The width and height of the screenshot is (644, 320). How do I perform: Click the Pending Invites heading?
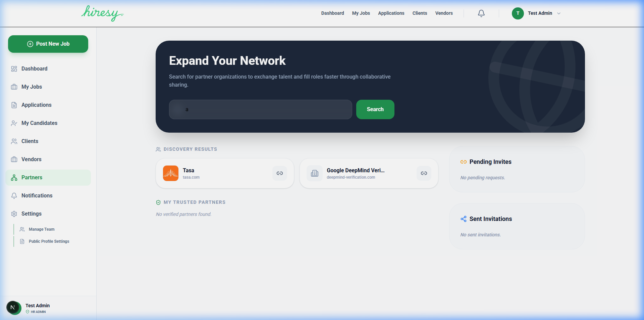tap(490, 162)
